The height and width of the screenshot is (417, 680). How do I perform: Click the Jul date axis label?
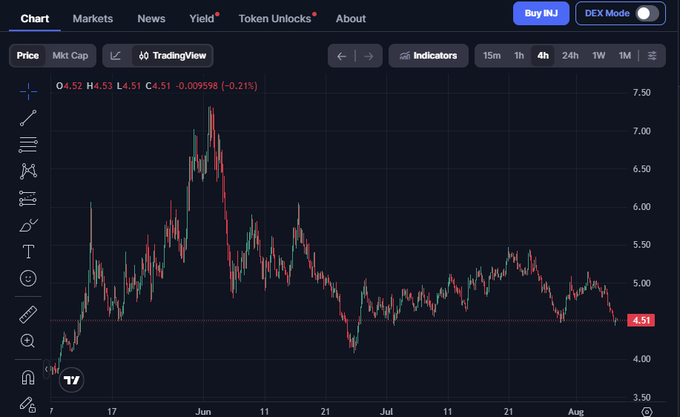pos(386,411)
